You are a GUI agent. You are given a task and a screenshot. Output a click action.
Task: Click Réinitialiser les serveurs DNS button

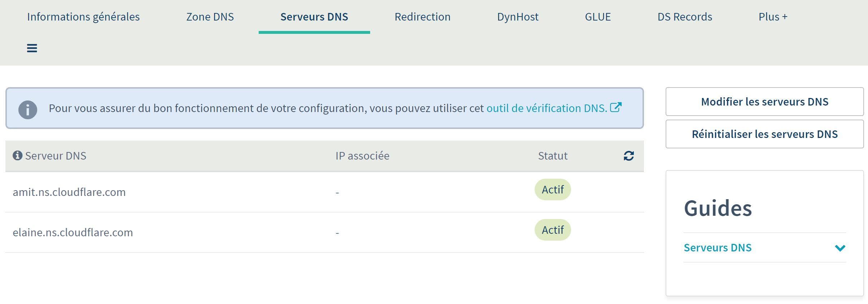click(x=764, y=134)
